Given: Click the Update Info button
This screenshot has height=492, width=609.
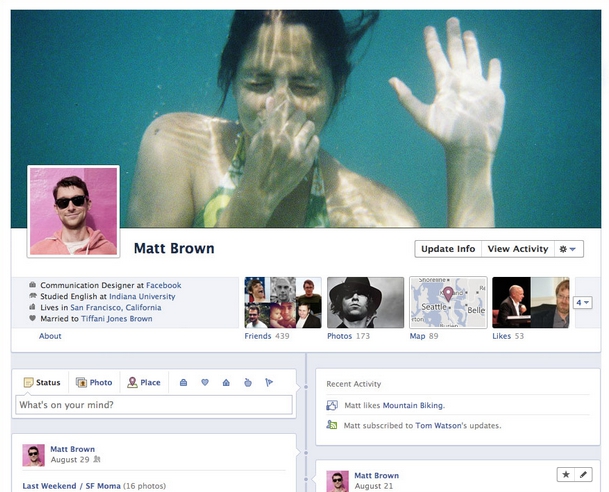Looking at the screenshot, I should click(x=447, y=249).
